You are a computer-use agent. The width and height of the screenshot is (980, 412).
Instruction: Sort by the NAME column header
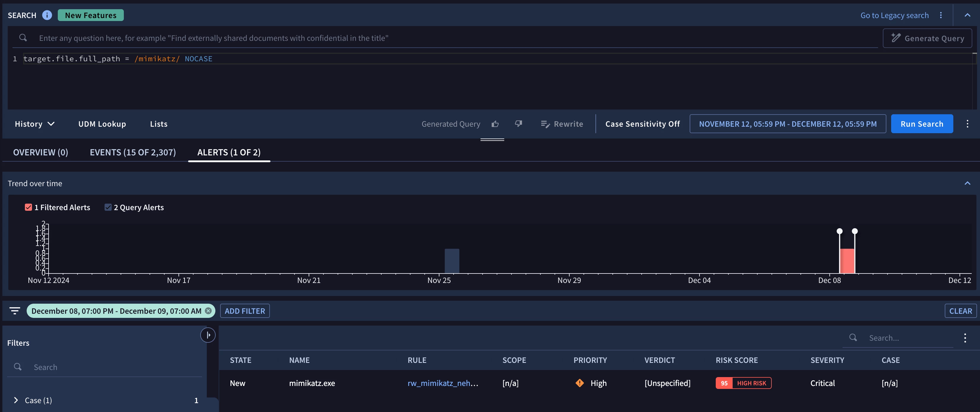pyautogui.click(x=299, y=360)
